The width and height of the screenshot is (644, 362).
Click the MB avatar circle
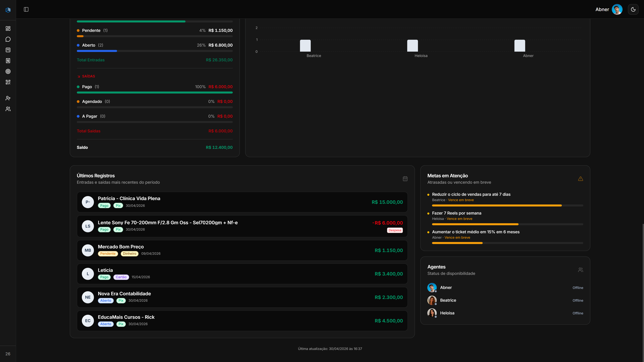(88, 250)
